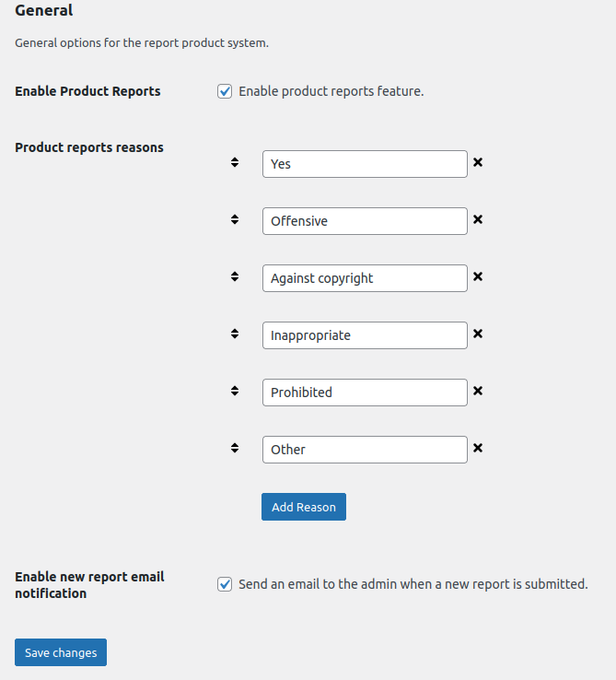
Task: Click sort handle beside 'Against copyright'
Action: [235, 276]
